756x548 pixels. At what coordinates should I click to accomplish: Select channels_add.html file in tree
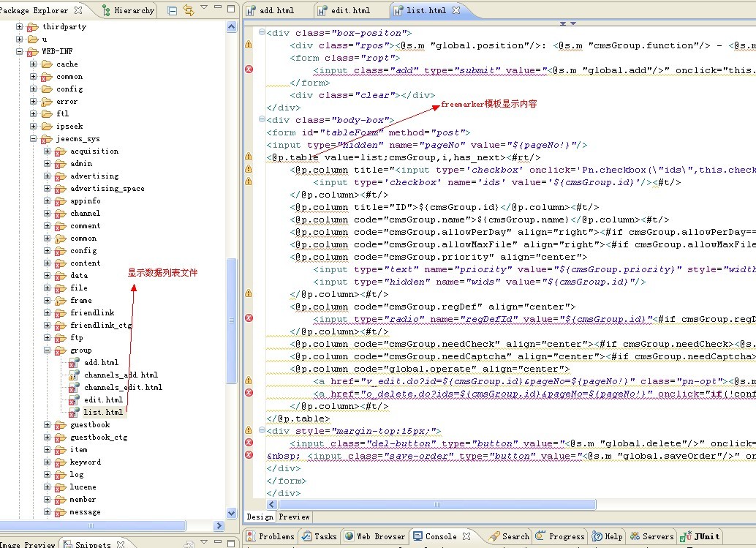pos(121,375)
